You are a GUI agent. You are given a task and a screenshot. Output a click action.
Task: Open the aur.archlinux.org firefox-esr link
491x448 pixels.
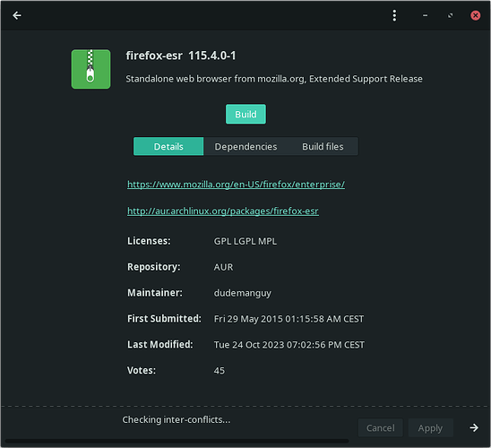coord(222,211)
